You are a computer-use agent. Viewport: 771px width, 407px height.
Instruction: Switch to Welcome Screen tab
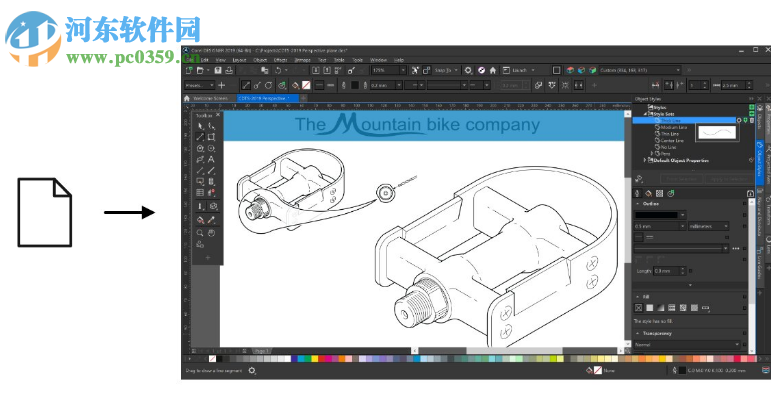click(x=210, y=98)
